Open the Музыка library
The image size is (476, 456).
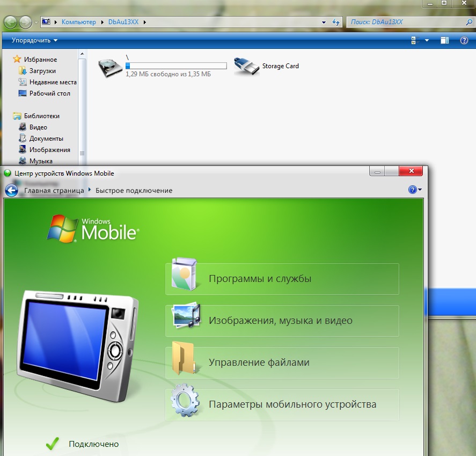[x=41, y=161]
